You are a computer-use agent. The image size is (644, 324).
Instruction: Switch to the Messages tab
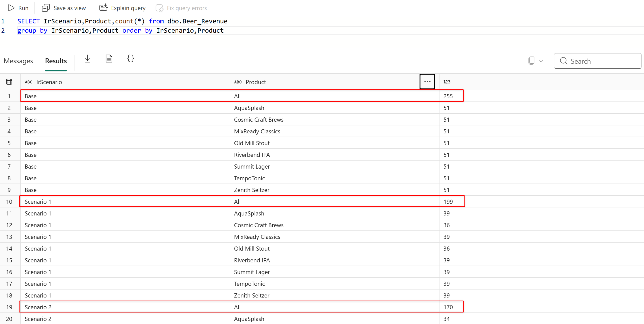[x=18, y=61]
